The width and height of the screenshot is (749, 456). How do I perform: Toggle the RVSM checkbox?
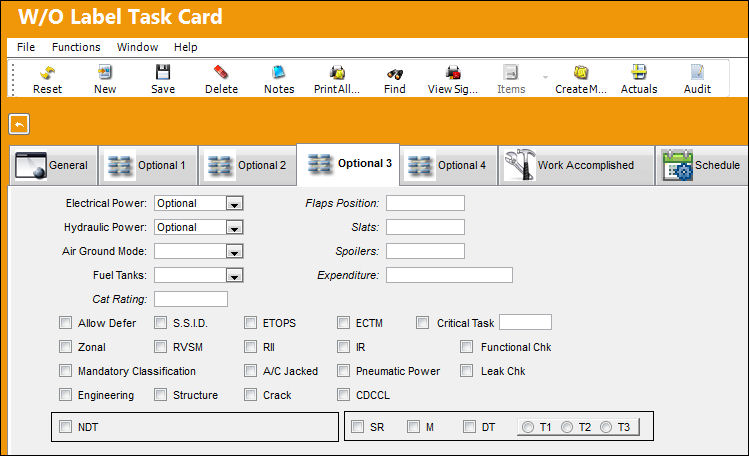tap(160, 347)
